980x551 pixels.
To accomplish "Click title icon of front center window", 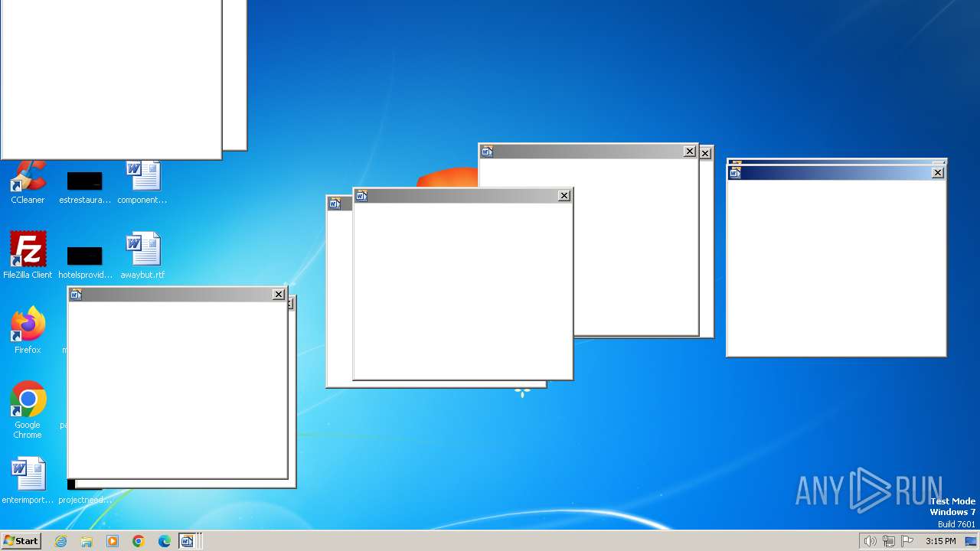I will click(361, 196).
